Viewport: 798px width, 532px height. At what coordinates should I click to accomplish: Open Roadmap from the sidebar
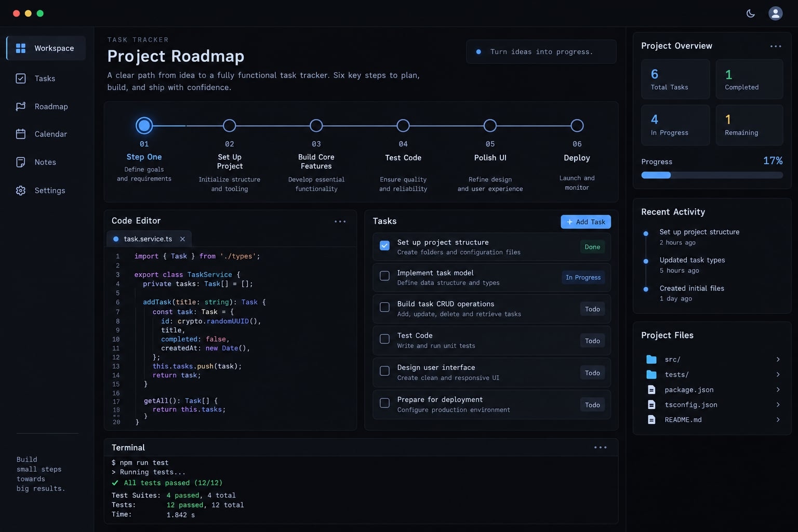(x=46, y=107)
